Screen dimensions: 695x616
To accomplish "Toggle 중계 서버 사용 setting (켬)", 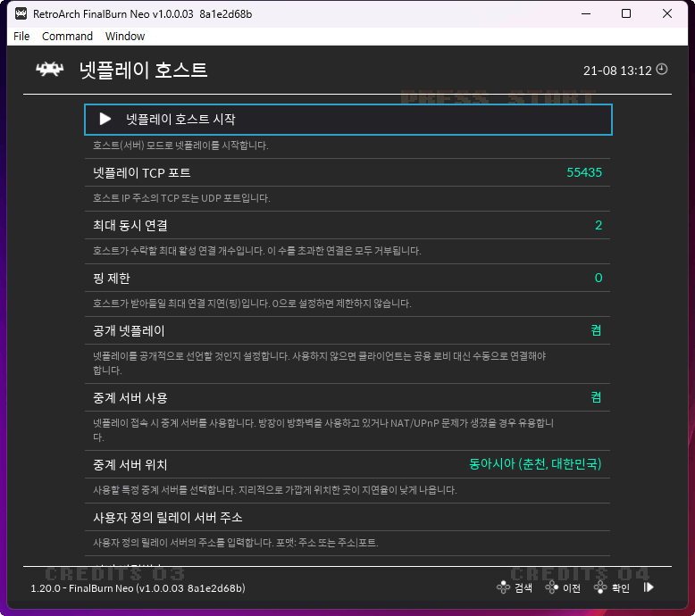I will pyautogui.click(x=596, y=397).
